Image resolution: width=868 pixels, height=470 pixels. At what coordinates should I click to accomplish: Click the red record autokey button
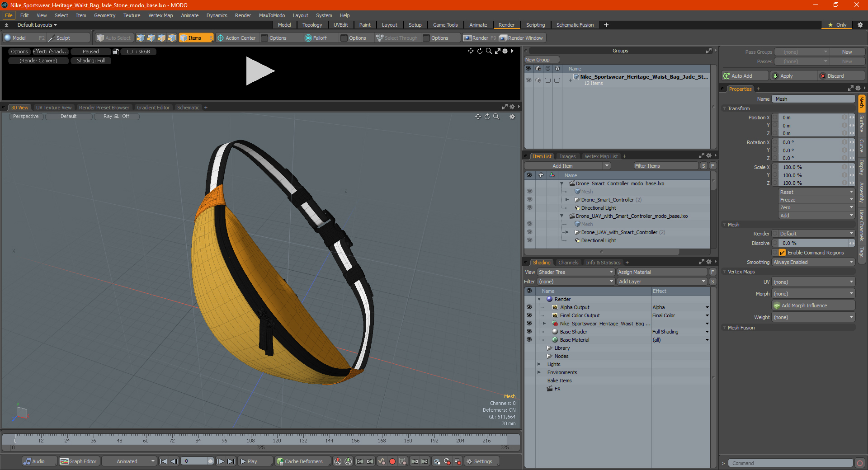[392, 461]
